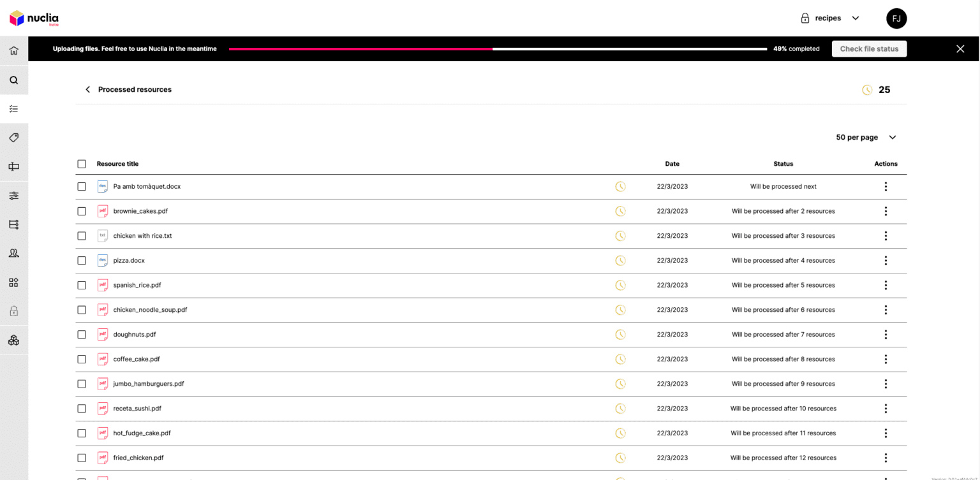Tick the checkbox next to doughnuts.pdf
Image resolution: width=980 pixels, height=480 pixels.
point(82,334)
